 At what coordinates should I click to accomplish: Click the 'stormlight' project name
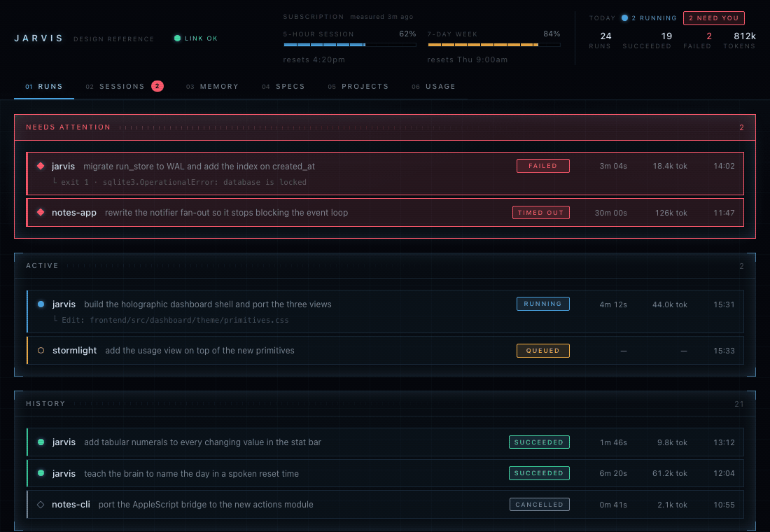point(75,350)
